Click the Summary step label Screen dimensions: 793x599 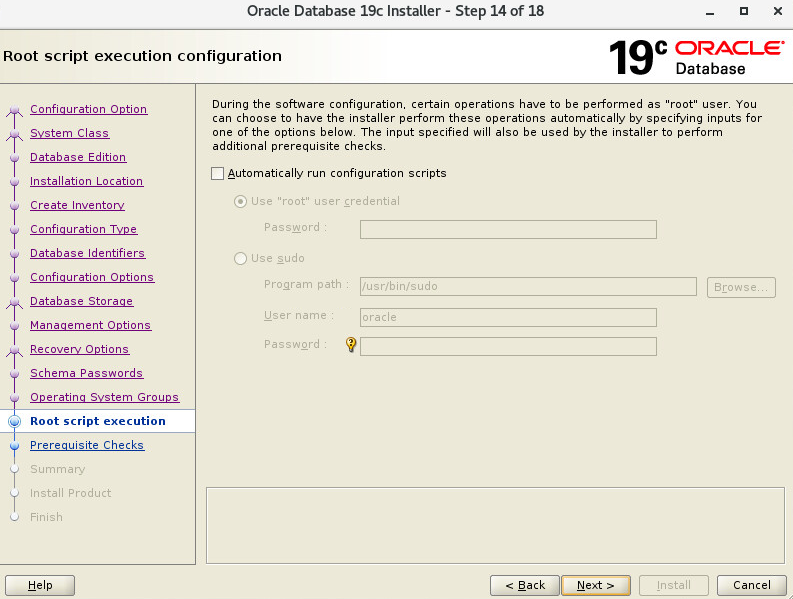point(57,469)
